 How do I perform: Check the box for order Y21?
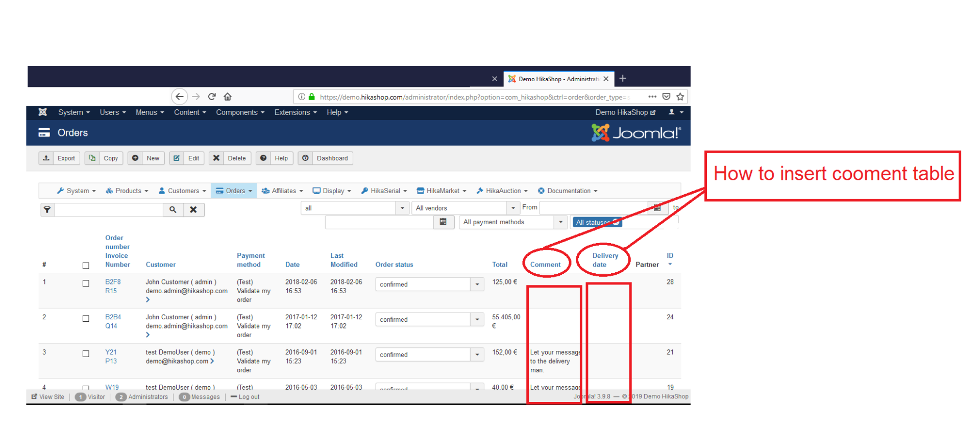[x=86, y=354]
